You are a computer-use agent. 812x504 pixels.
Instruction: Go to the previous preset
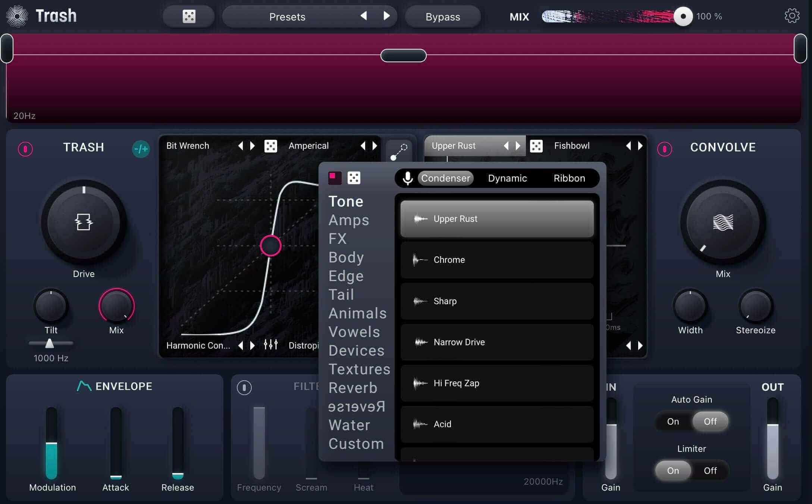[x=364, y=16]
